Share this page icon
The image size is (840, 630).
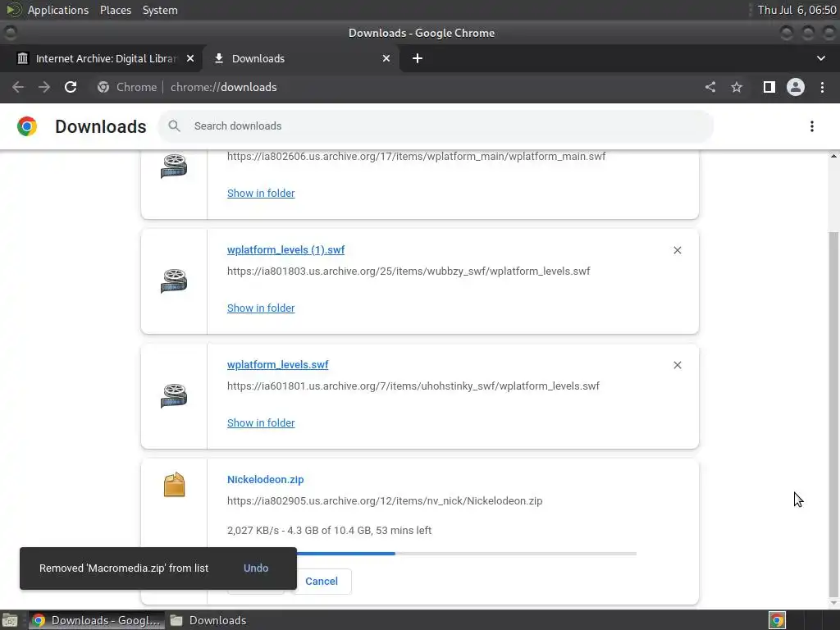pyautogui.click(x=710, y=87)
